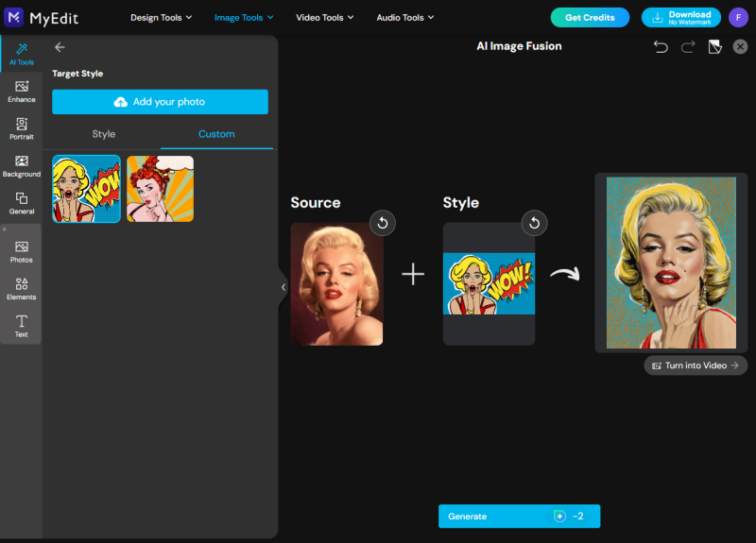Click the generated pop-art result image
Image resolution: width=756 pixels, height=543 pixels.
pos(671,263)
